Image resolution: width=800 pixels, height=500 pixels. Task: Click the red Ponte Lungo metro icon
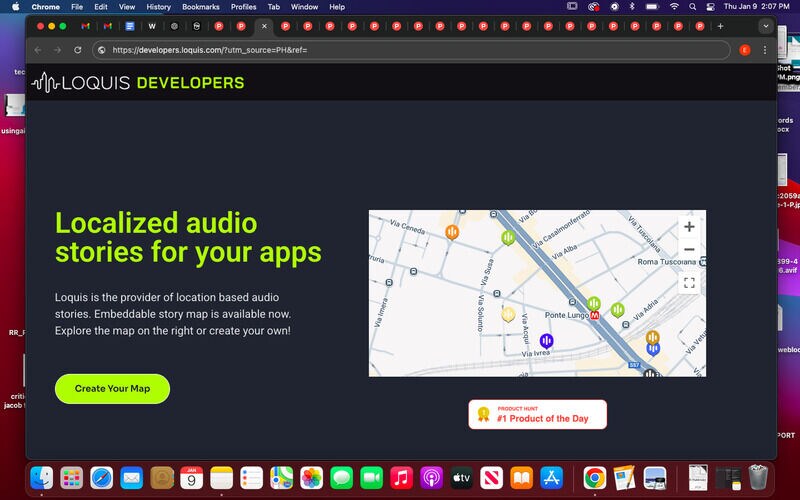coord(594,316)
